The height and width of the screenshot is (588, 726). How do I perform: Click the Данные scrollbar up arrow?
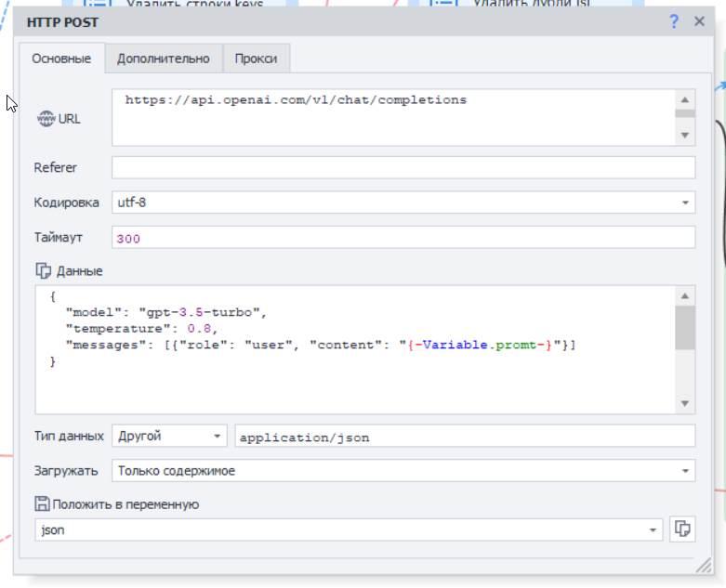685,296
